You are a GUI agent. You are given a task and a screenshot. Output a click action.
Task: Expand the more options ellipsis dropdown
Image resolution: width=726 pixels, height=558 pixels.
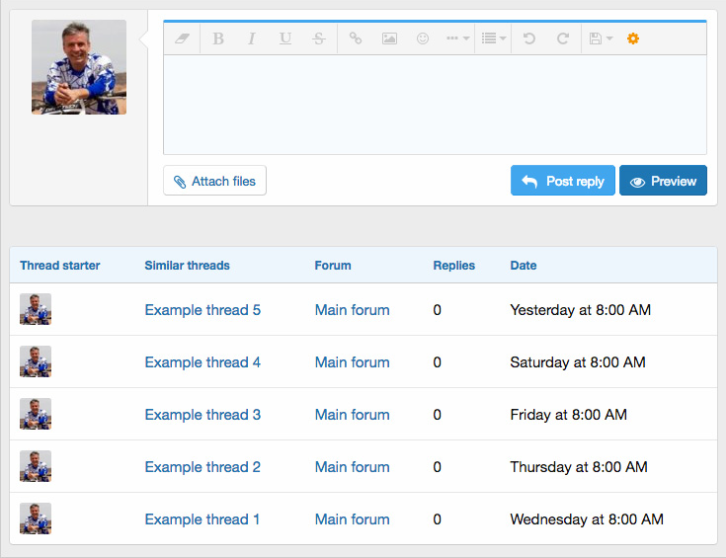[x=457, y=39]
